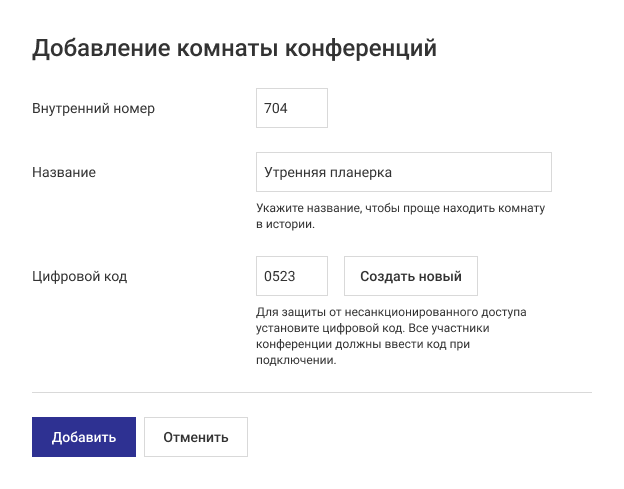Generate a code with Создать новый
The width and height of the screenshot is (624, 489).
click(x=410, y=276)
